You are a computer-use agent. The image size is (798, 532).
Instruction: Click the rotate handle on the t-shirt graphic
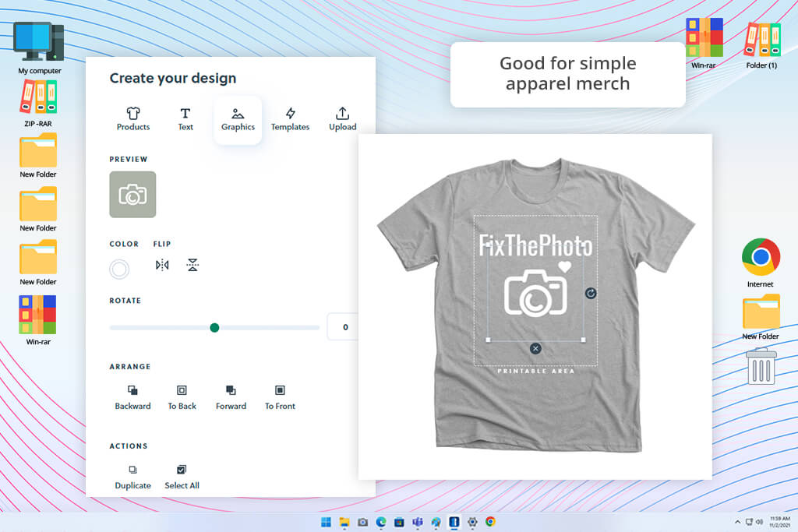tap(591, 293)
